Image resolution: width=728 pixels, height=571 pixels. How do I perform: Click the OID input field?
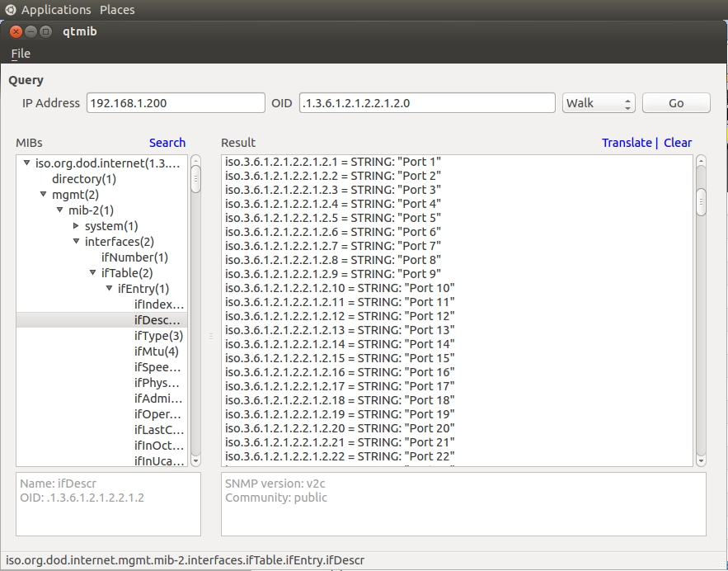426,103
